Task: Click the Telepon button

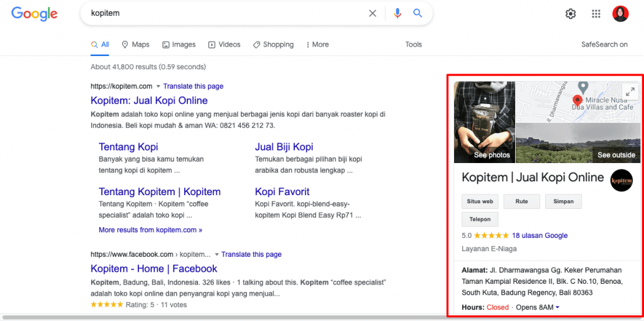Action: click(480, 219)
